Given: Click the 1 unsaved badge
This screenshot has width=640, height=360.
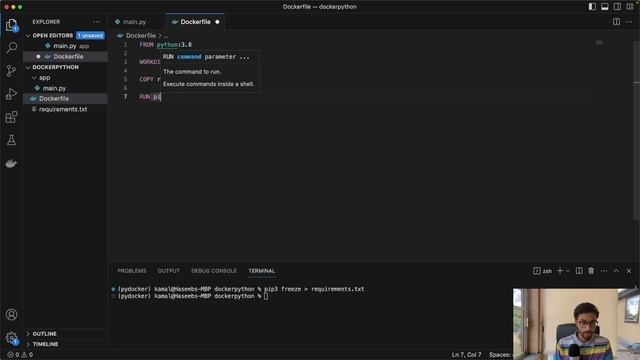Looking at the screenshot, I should click(x=90, y=36).
